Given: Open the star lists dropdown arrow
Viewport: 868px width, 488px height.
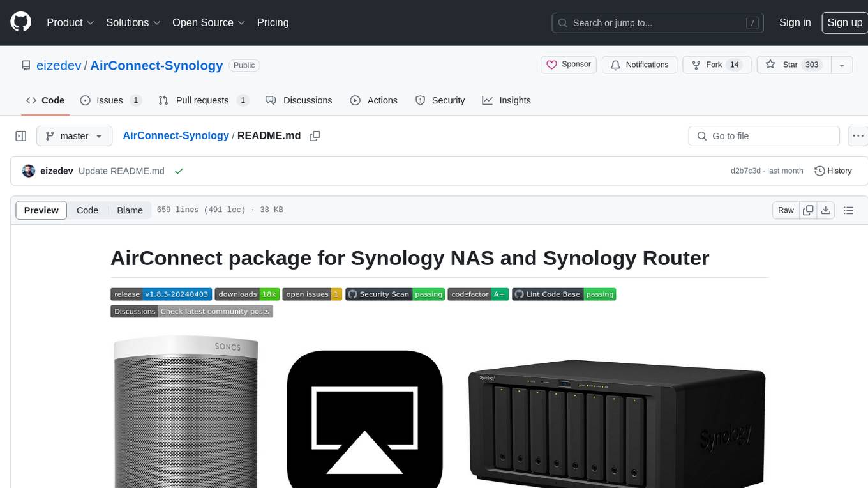Looking at the screenshot, I should coord(842,65).
